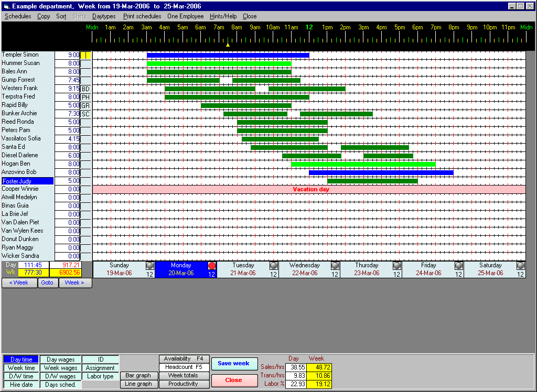Click Friday's day status indicator
This screenshot has width=537, height=392.
click(459, 266)
